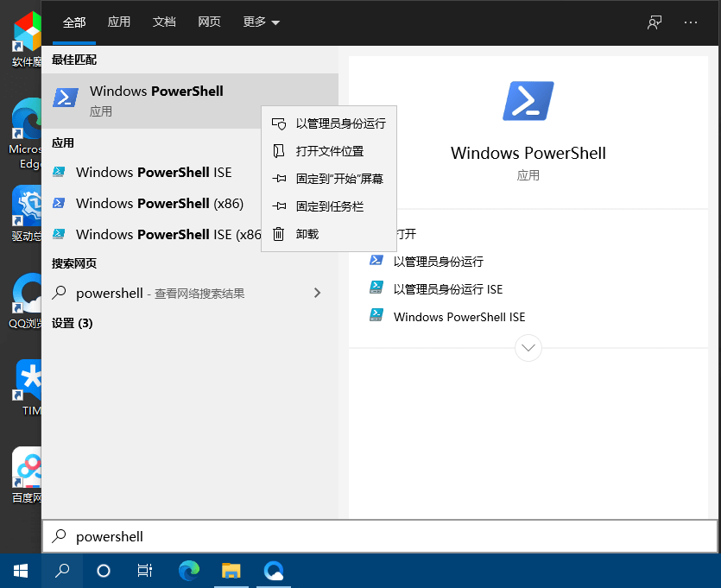Switch to the 应用 tab
721x588 pixels.
(119, 22)
